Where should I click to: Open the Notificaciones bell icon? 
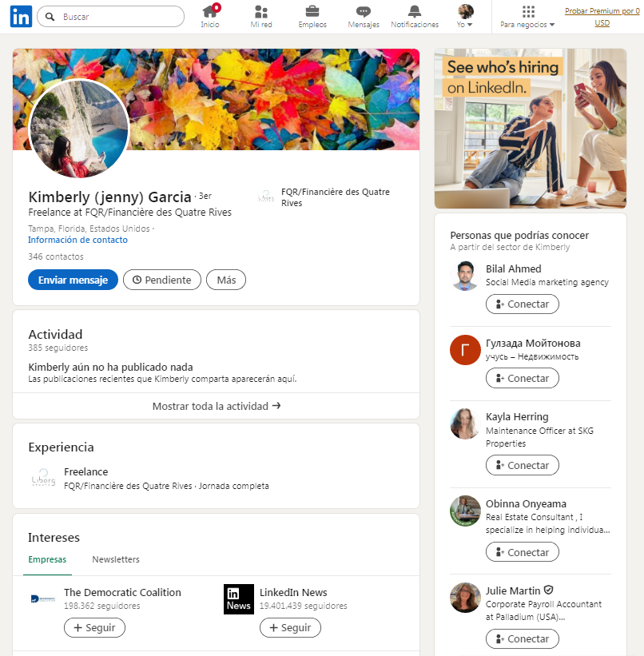coord(415,11)
